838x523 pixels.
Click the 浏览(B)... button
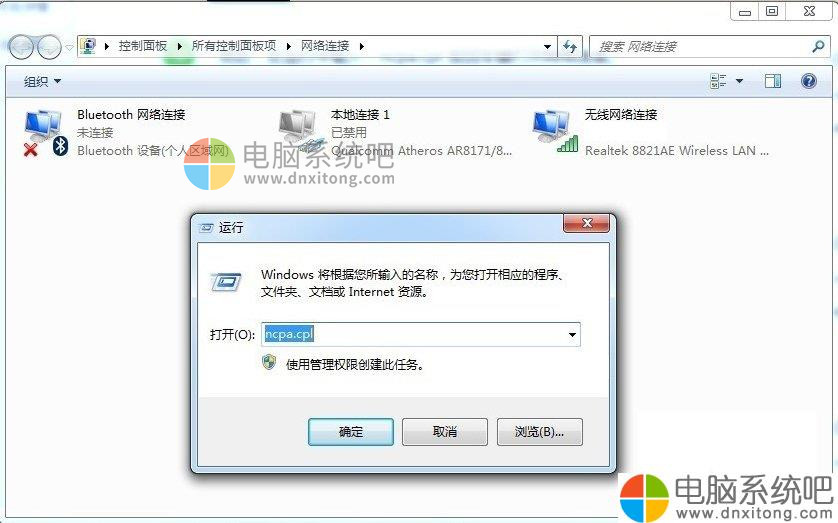(x=539, y=432)
